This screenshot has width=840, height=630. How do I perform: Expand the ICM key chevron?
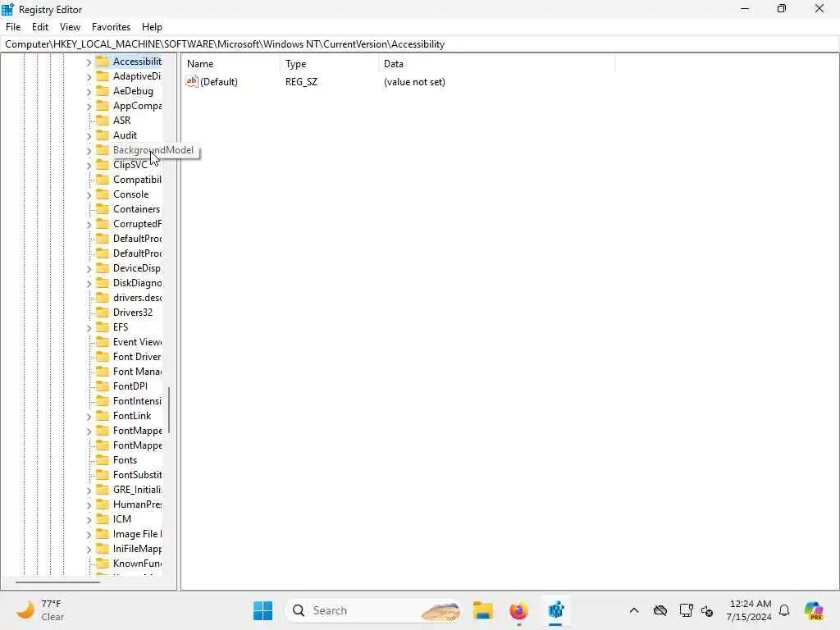89,520
